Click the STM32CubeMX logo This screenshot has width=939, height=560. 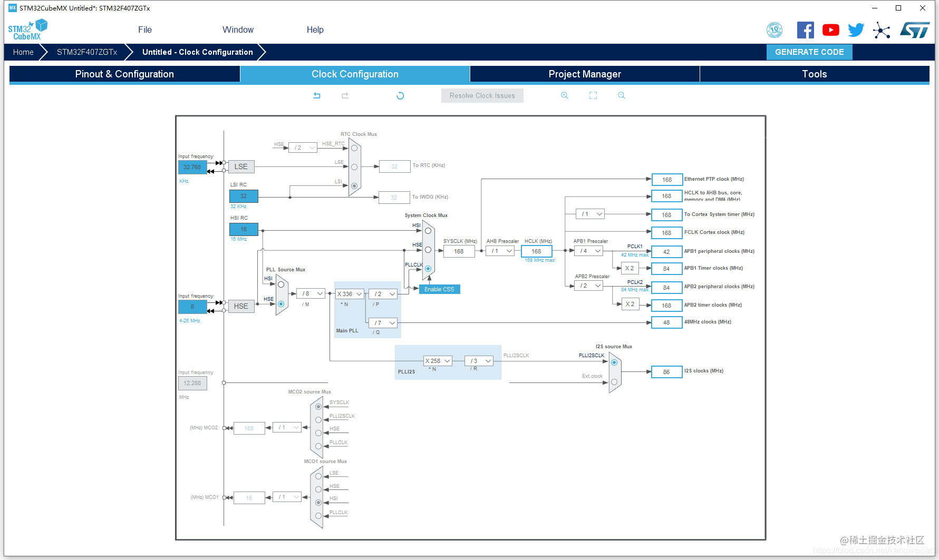(27, 30)
